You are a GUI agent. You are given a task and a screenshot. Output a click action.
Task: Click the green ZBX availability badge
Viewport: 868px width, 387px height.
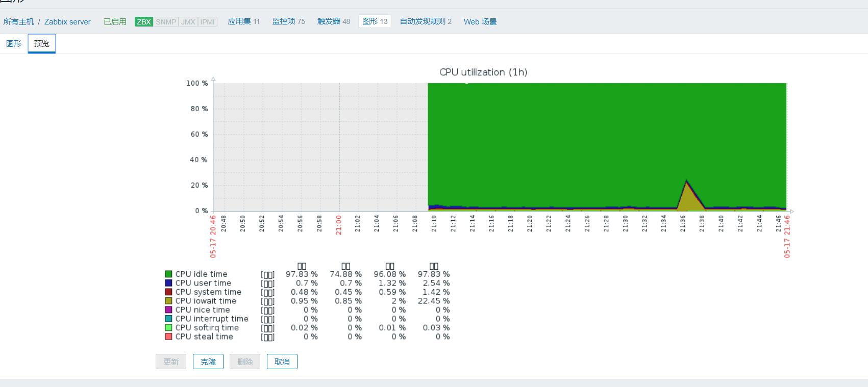(x=144, y=22)
